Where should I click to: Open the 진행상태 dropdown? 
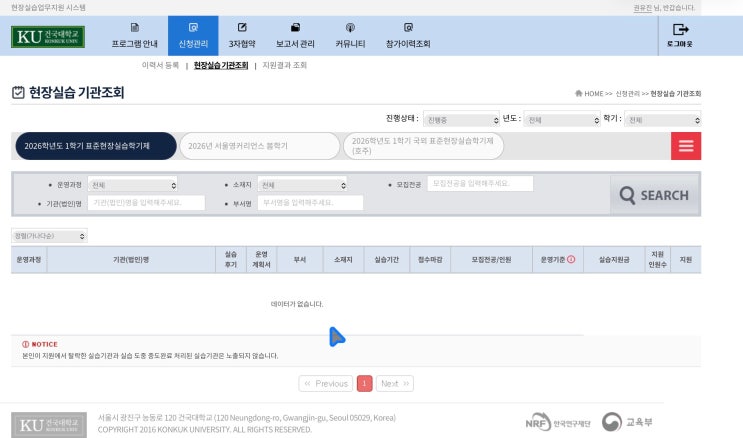[x=462, y=120]
